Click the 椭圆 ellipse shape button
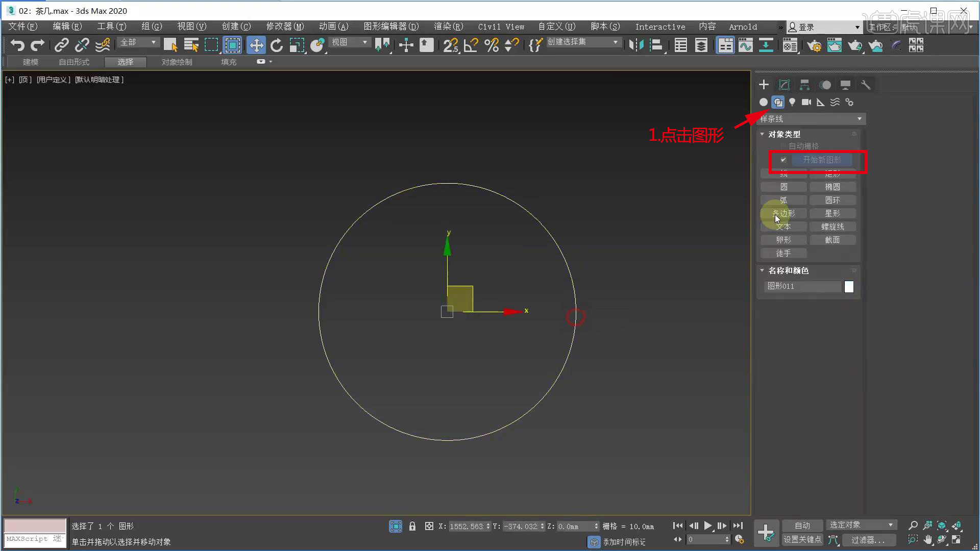The height and width of the screenshot is (551, 980). tap(832, 187)
